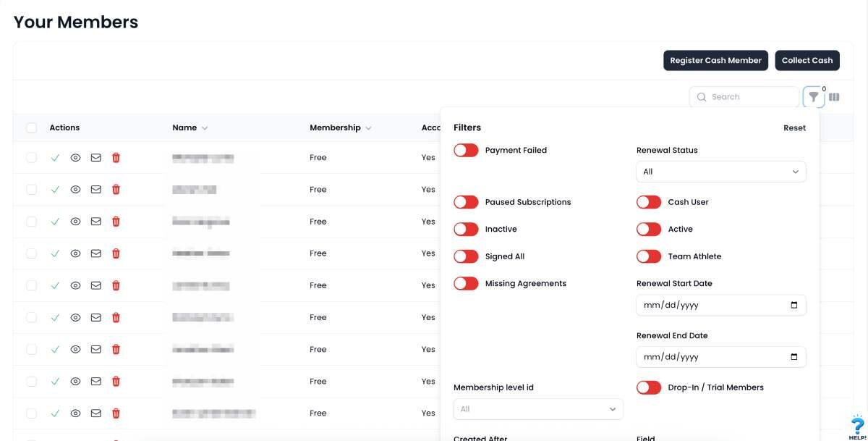This screenshot has height=441, width=868.
Task: Open the Filters panel via the funnel icon
Action: pos(813,96)
